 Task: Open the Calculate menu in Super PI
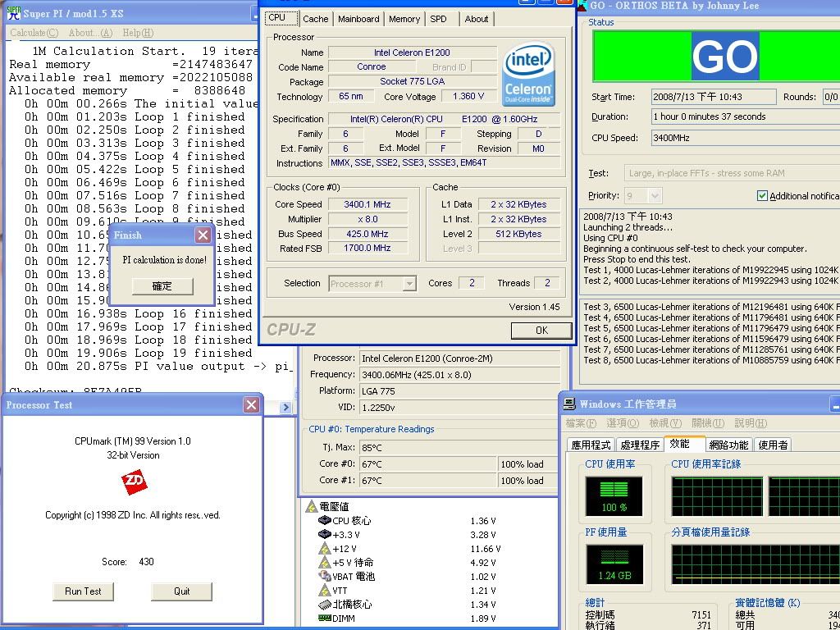click(x=34, y=33)
